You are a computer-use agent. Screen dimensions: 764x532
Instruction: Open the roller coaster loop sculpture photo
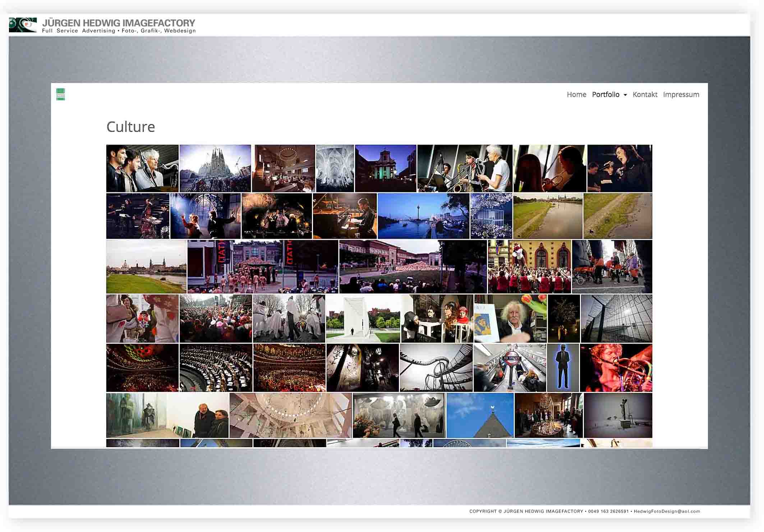click(x=436, y=367)
